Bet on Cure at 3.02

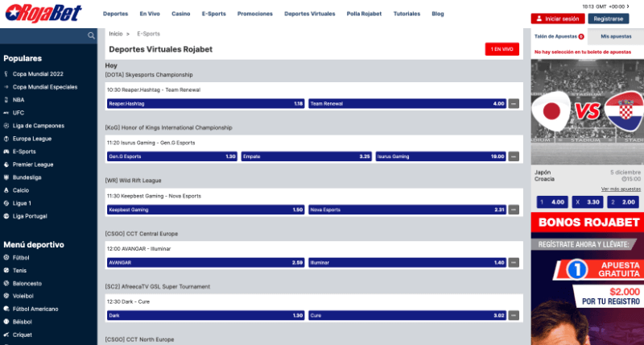[x=407, y=315]
